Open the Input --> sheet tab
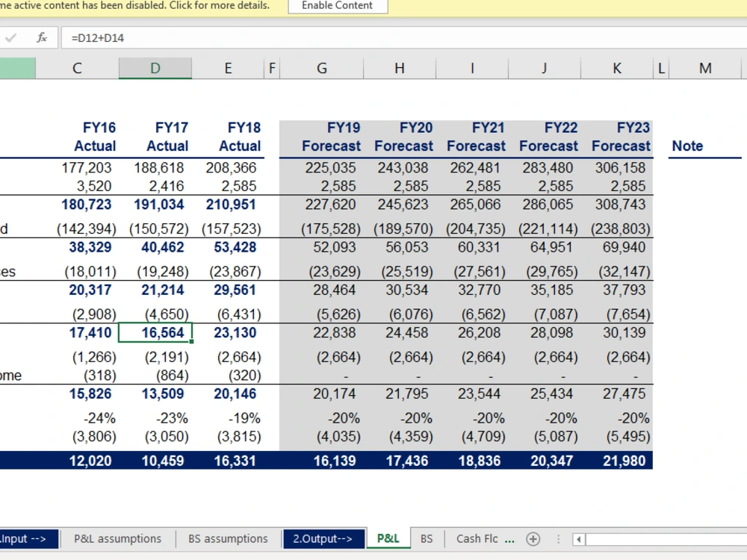 pos(29,538)
